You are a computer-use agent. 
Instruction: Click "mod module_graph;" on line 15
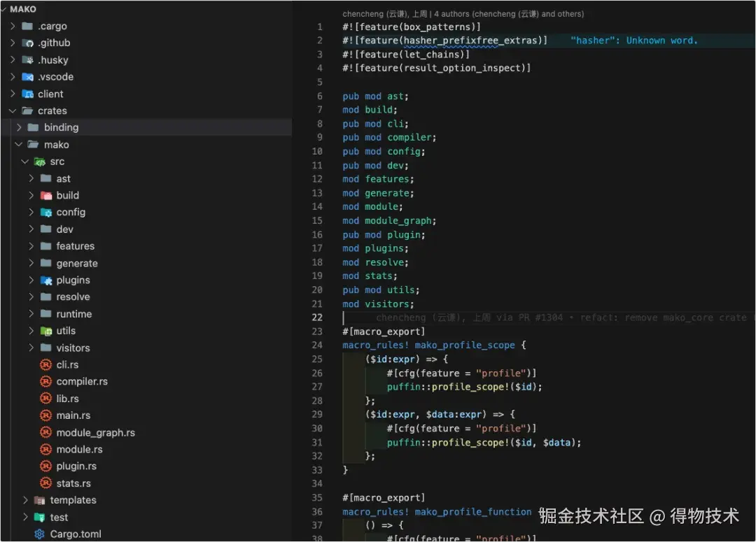click(389, 221)
